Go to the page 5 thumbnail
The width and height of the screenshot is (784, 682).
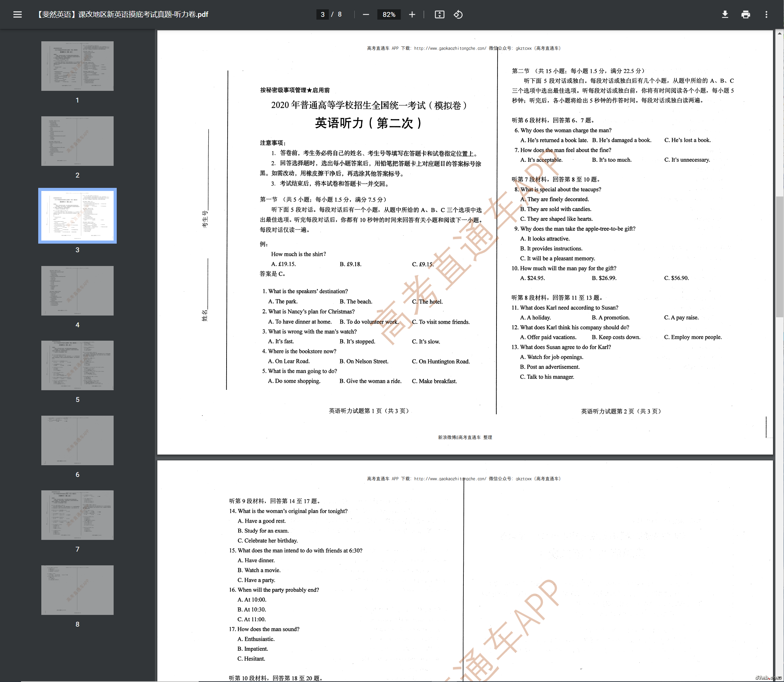(x=77, y=365)
